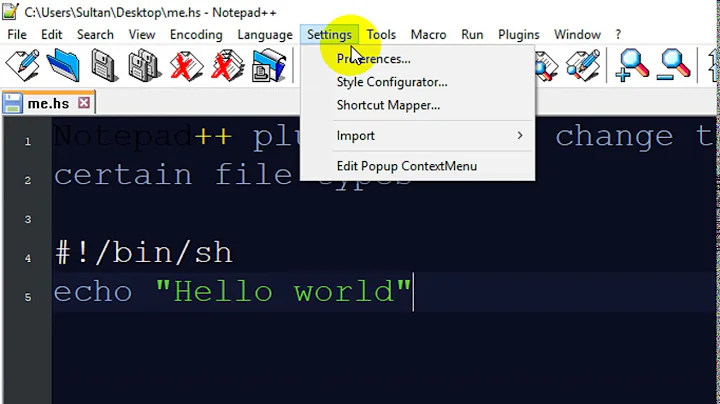Image resolution: width=720 pixels, height=404 pixels.
Task: Click the word "certain" on line 2
Action: (124, 174)
